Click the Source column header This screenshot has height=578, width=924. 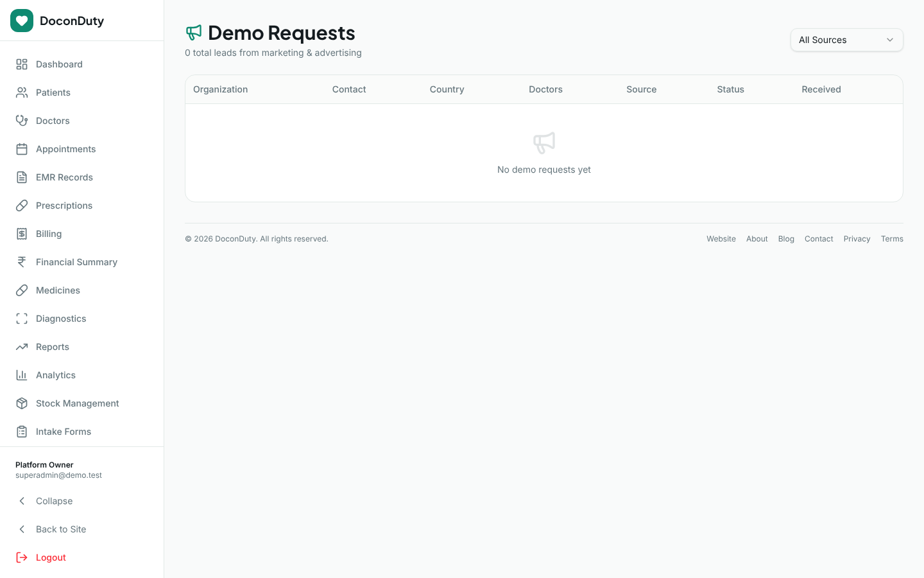point(641,89)
